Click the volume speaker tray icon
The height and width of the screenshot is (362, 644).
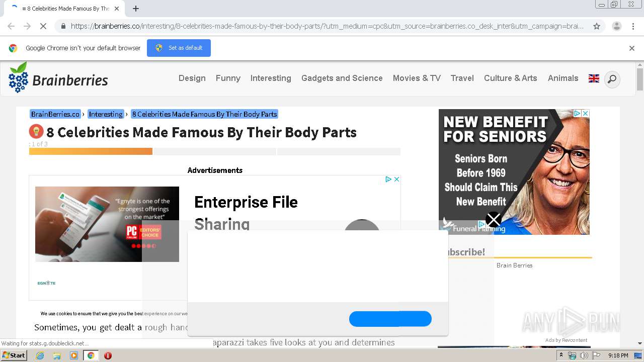tap(584, 355)
